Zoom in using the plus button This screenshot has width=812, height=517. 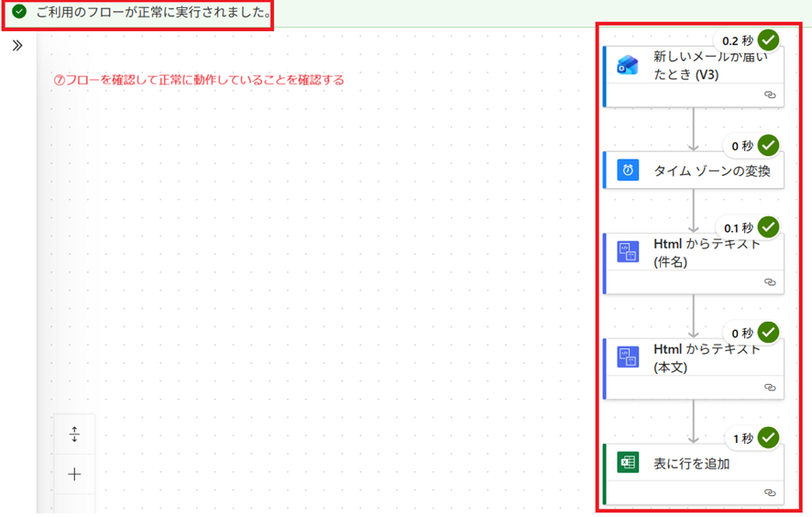(x=75, y=474)
